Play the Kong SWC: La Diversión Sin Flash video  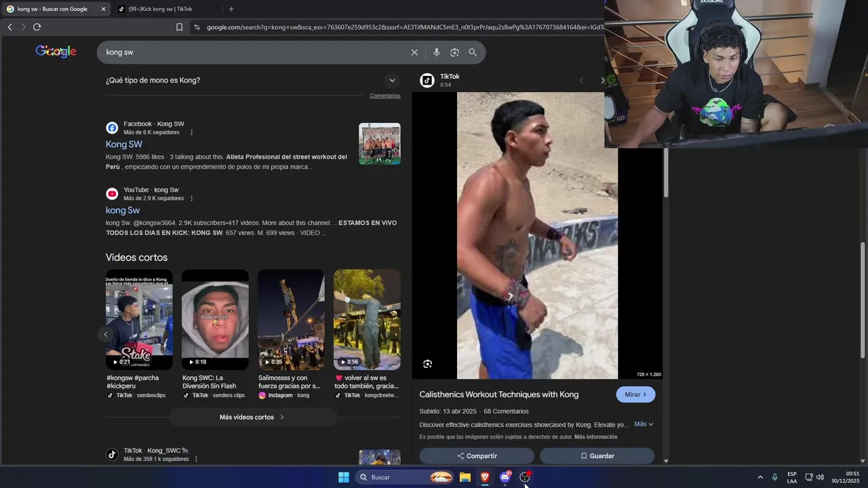pos(215,320)
